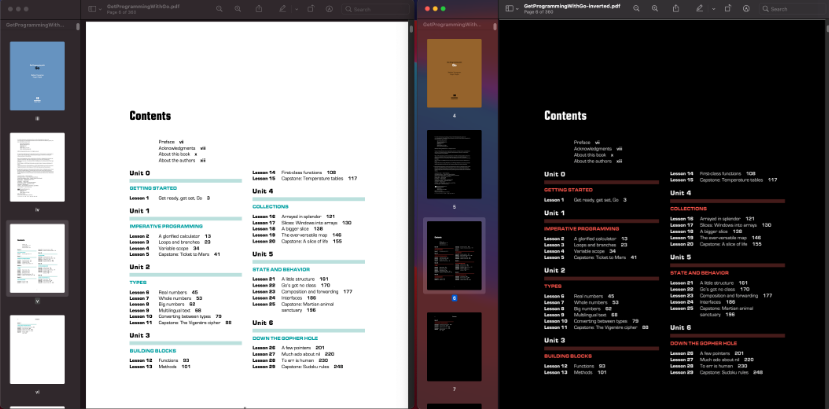
Task: Click the sidebar scrollbar of the left window
Action: click(78, 26)
